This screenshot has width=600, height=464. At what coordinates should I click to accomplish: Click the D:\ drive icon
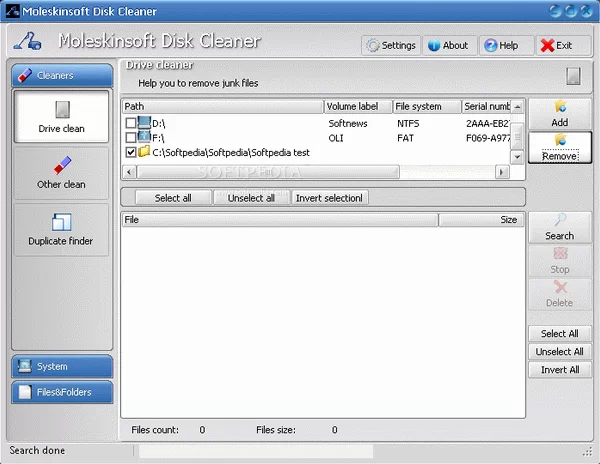click(x=144, y=122)
